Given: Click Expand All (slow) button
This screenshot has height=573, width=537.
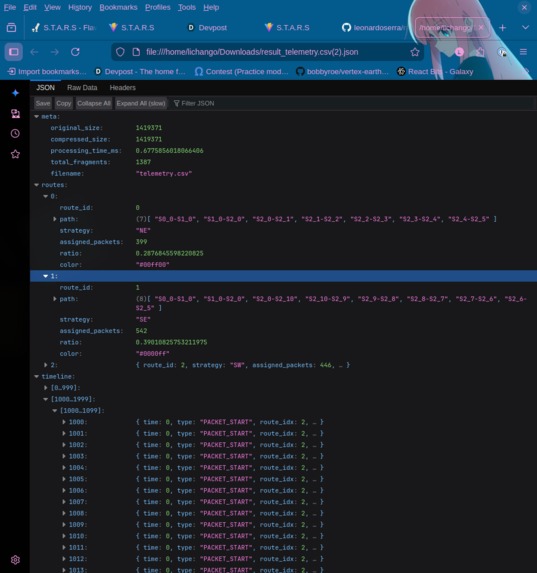Looking at the screenshot, I should click(x=141, y=103).
